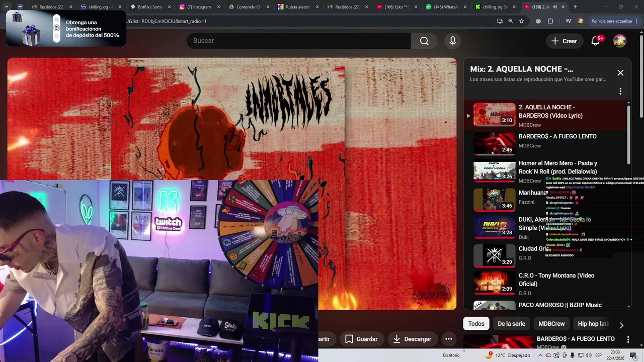Screen dimensions: 644x362
Task: Mute the tab audio speaker icon
Action: [x=555, y=7]
